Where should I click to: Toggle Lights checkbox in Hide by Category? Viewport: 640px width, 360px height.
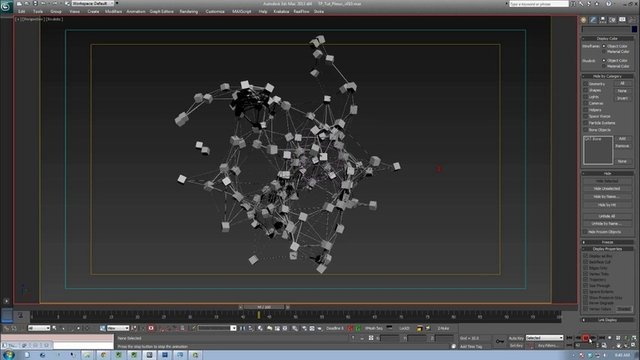pos(586,97)
